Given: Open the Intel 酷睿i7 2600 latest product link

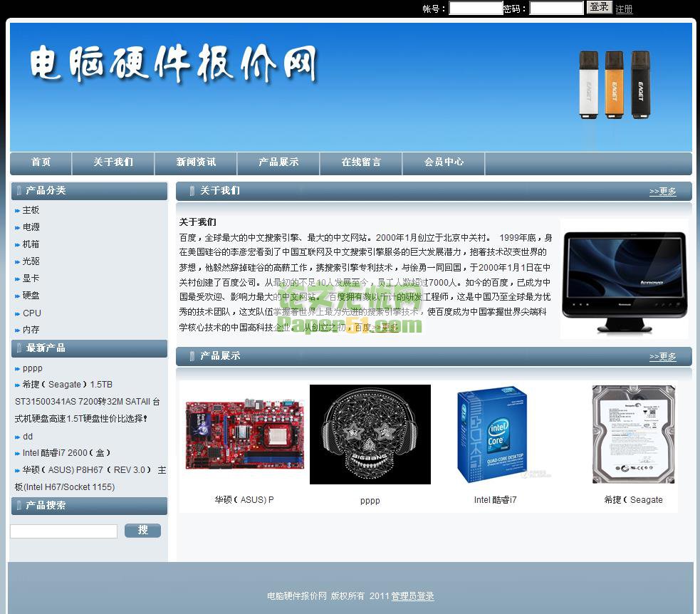Looking at the screenshot, I should pyautogui.click(x=66, y=453).
